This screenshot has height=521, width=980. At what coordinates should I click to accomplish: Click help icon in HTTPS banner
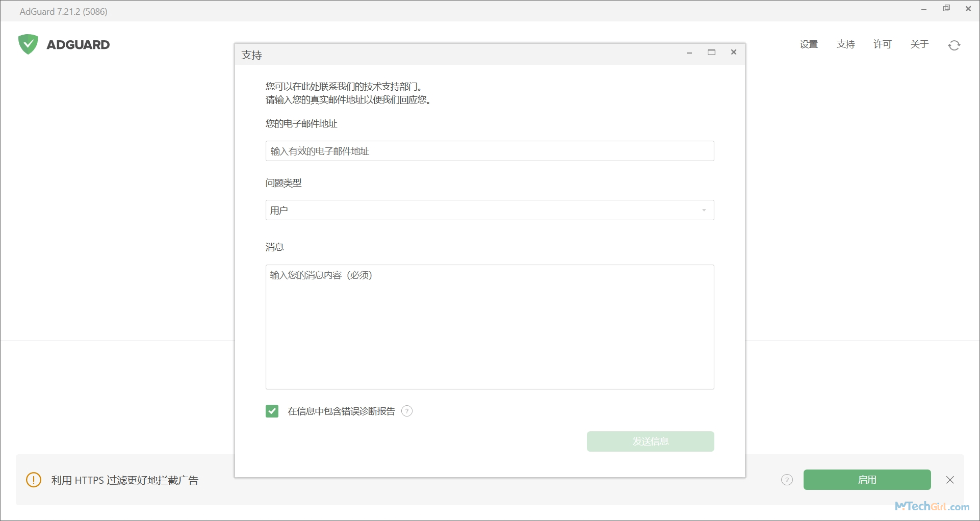pyautogui.click(x=787, y=480)
